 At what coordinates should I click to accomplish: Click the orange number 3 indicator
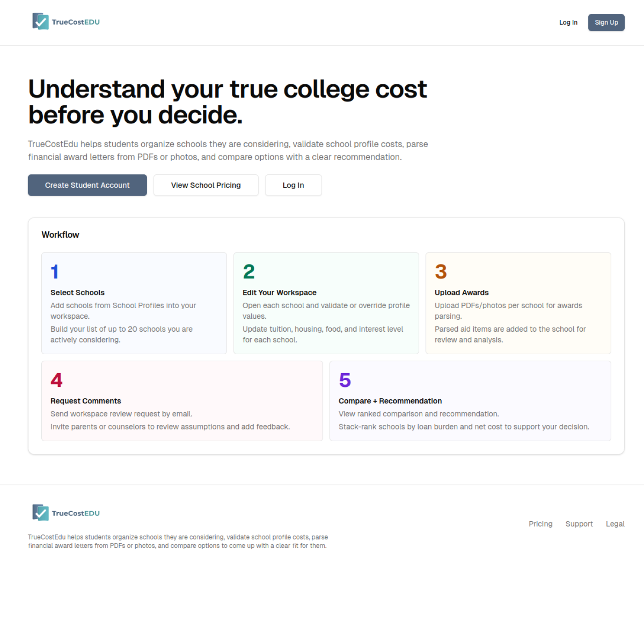(440, 271)
